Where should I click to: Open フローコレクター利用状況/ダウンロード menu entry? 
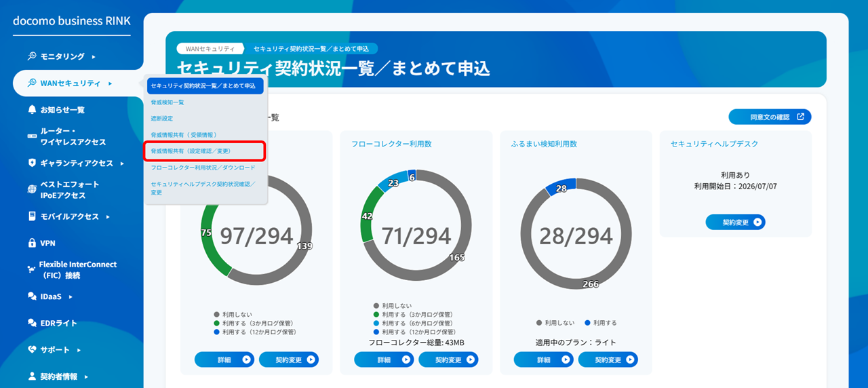click(x=203, y=168)
